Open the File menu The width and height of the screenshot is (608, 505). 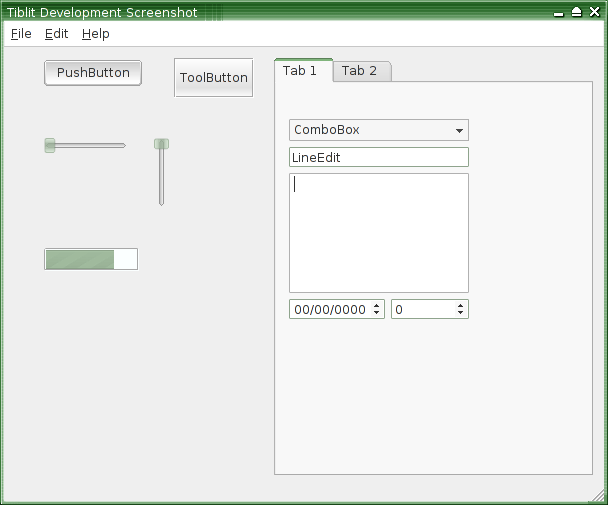[21, 34]
